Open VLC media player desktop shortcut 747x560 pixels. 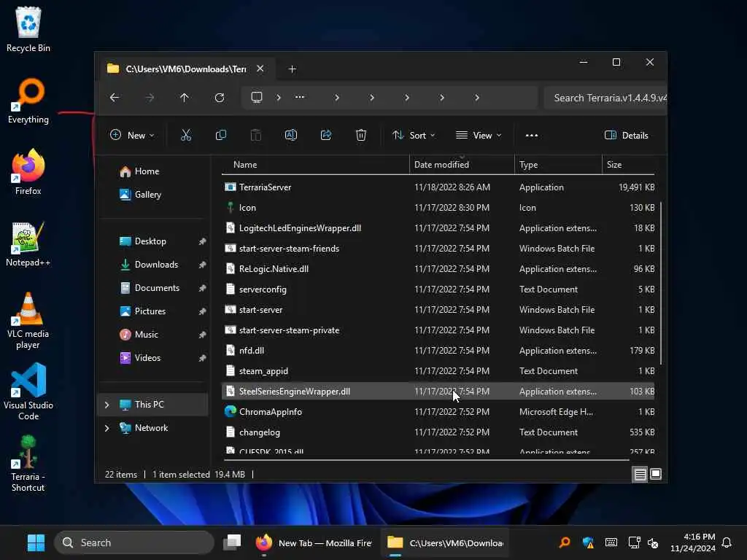coord(28,321)
